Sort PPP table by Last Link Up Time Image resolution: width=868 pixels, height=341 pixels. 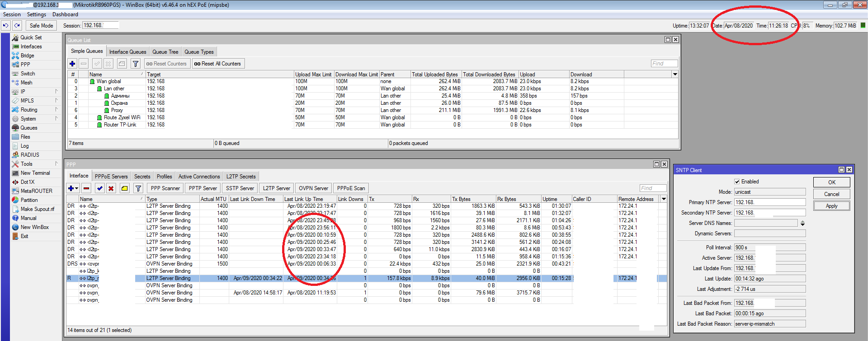(x=309, y=199)
